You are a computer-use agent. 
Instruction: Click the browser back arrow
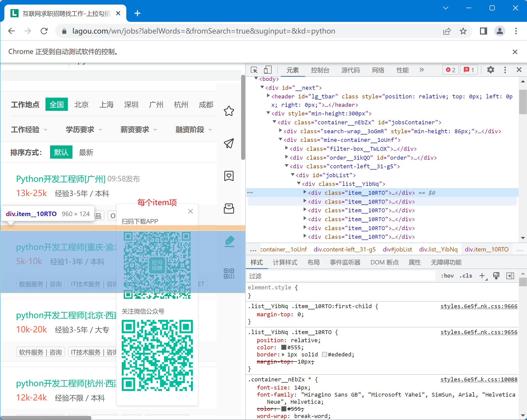(12, 31)
